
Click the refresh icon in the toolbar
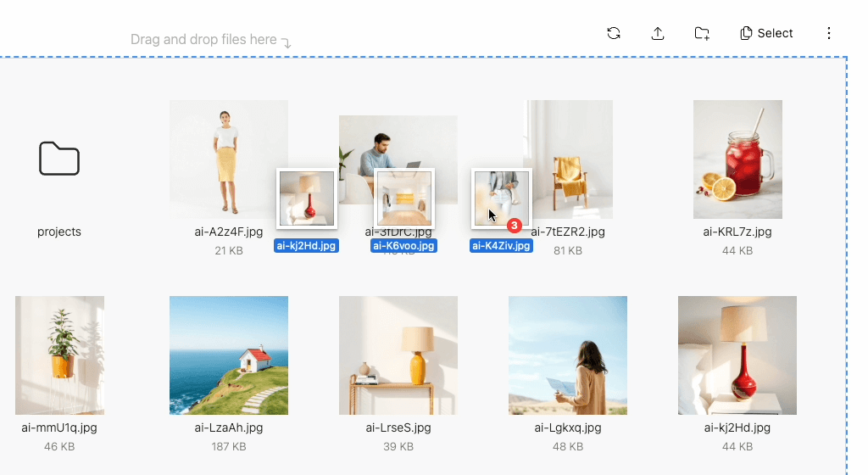pyautogui.click(x=614, y=33)
